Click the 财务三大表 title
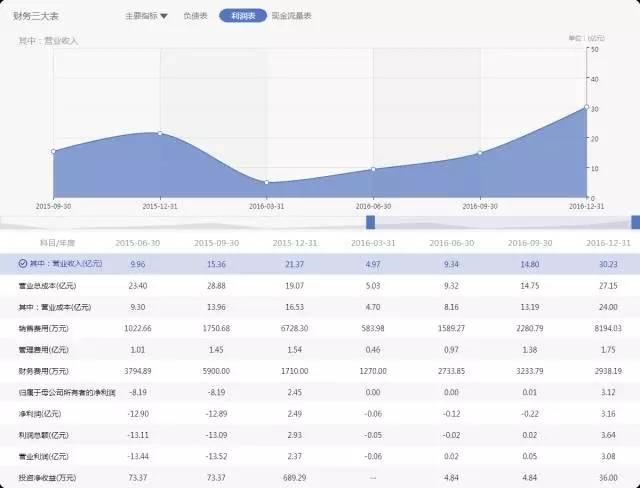This screenshot has width=640, height=488. tap(36, 16)
